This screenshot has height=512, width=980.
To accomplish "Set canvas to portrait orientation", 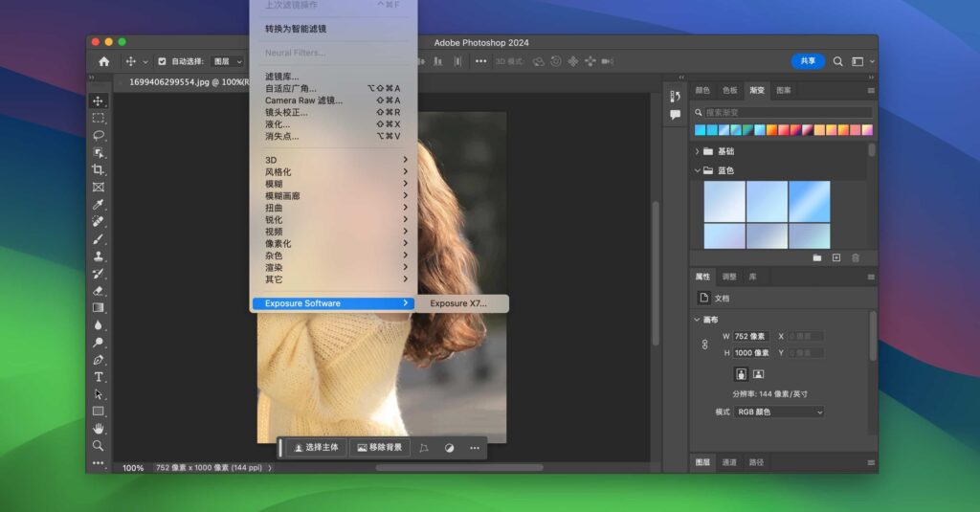I will pyautogui.click(x=741, y=374).
